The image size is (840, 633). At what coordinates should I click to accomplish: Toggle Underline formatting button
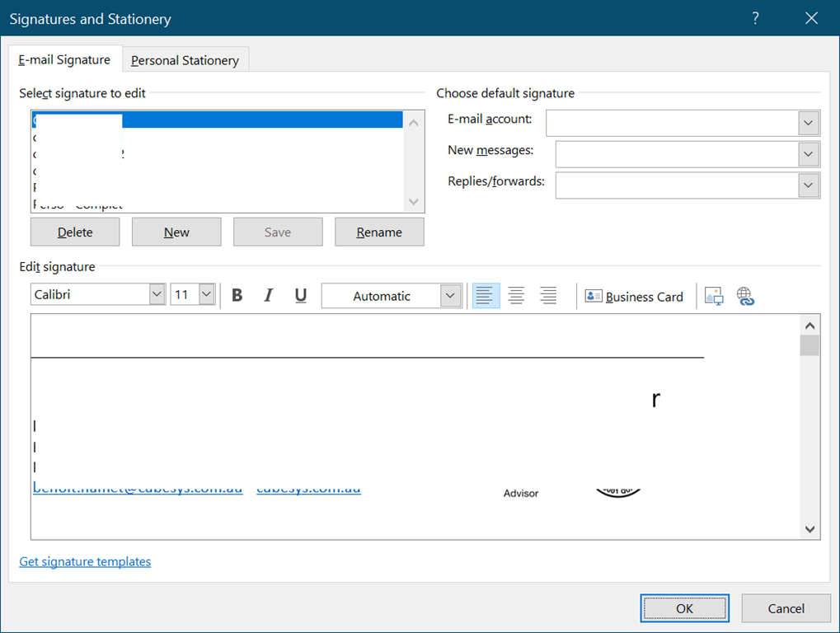[300, 296]
